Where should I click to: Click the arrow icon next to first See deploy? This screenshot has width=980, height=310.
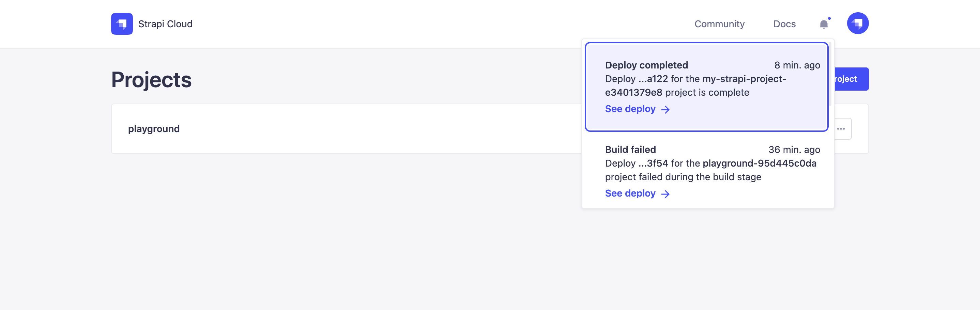tap(666, 110)
